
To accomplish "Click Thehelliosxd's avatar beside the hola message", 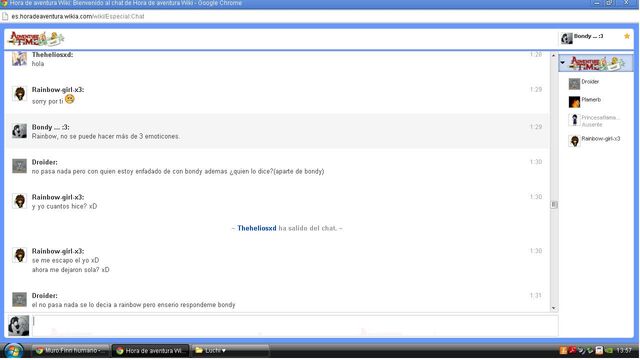I will point(19,58).
